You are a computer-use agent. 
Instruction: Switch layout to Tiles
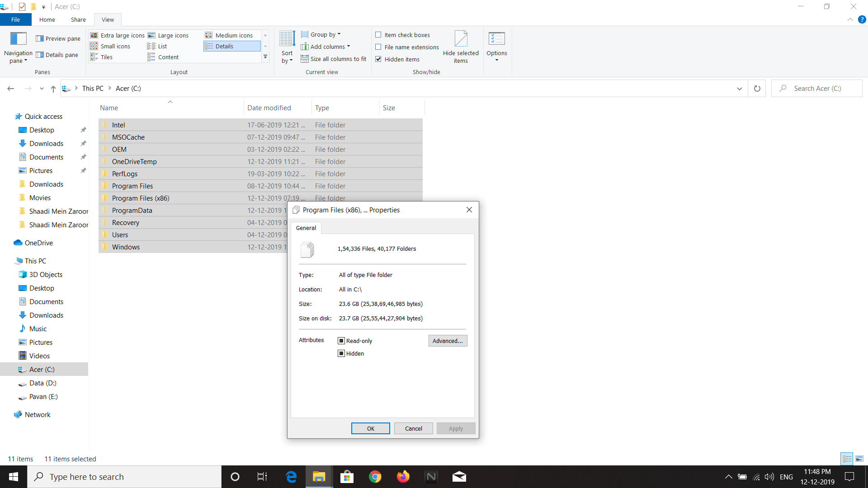pos(101,57)
